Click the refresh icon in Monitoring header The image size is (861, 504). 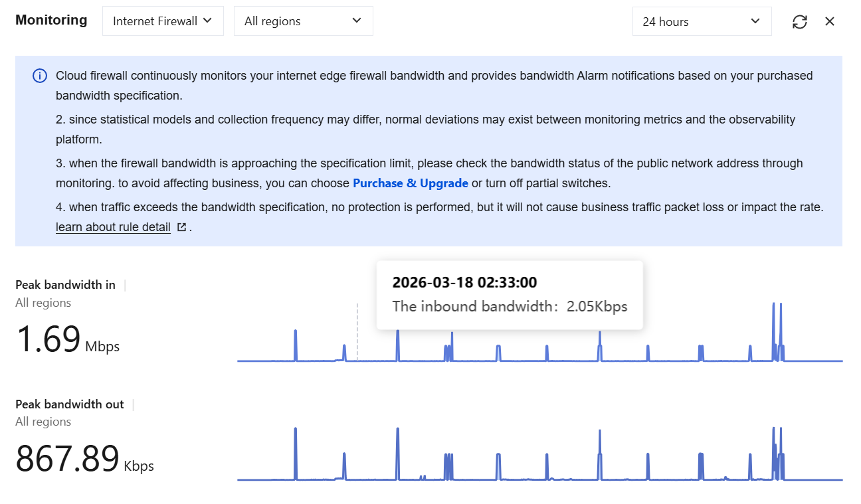[x=800, y=22]
